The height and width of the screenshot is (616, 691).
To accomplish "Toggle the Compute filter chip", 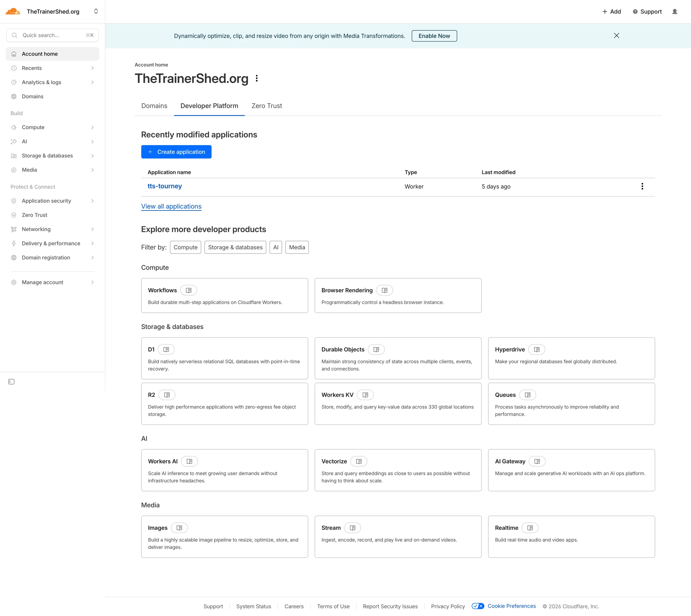I will pos(185,247).
